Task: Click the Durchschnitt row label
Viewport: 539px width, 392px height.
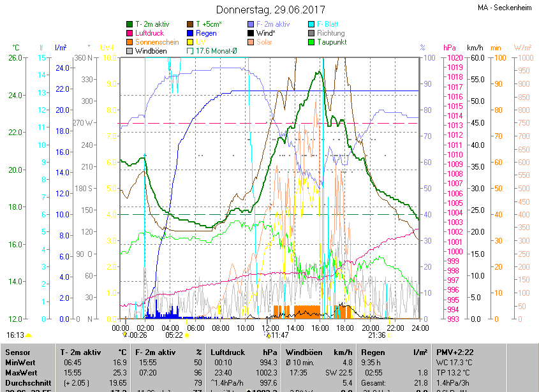Action: tap(28, 382)
